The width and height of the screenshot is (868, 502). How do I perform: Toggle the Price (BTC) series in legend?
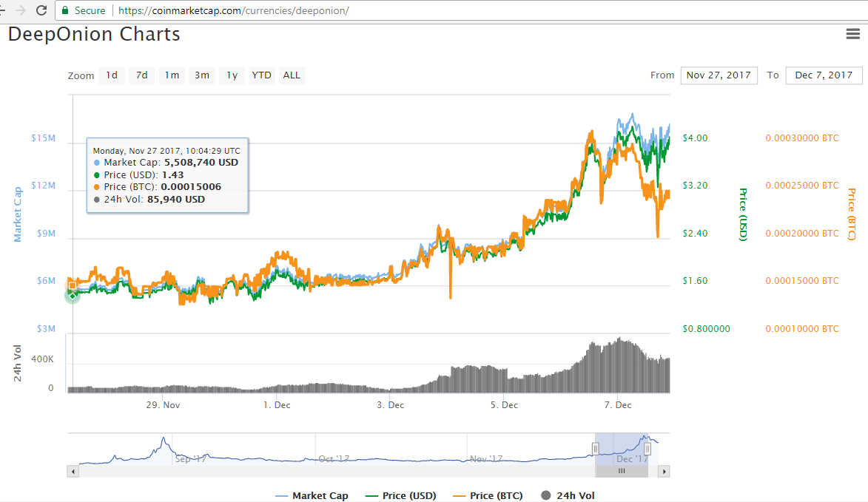click(488, 495)
